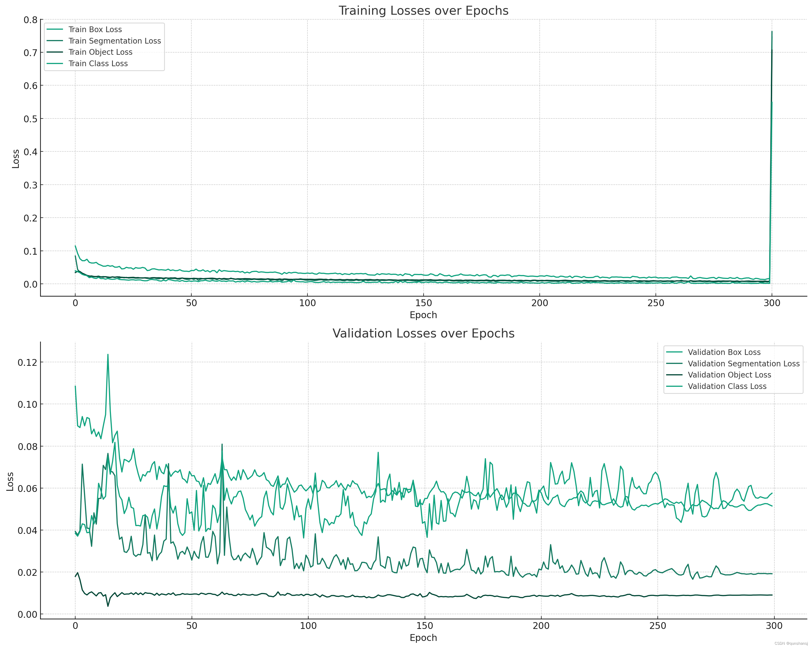
Task: Click the "Loss" y-axis label of the training chart
Action: point(16,159)
